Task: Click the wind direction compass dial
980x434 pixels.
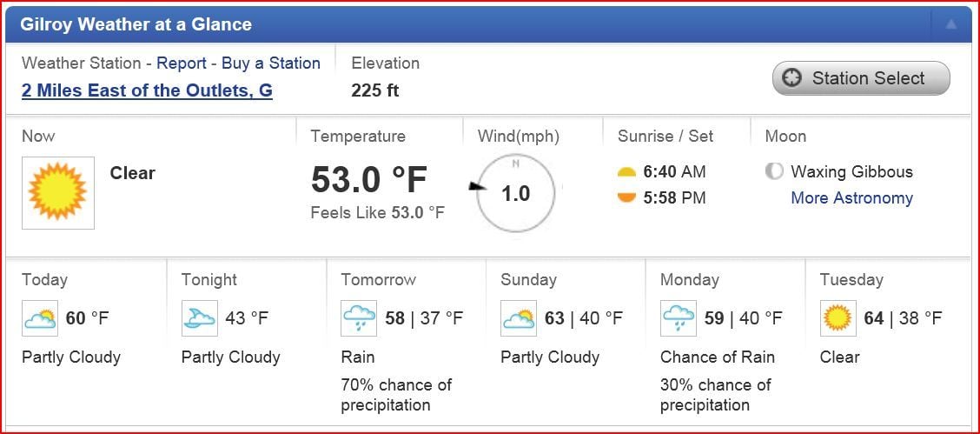Action: pos(515,193)
